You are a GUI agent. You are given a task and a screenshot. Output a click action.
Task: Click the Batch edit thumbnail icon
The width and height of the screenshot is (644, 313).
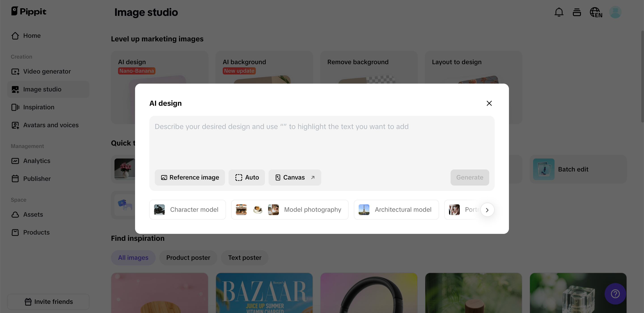(x=544, y=169)
